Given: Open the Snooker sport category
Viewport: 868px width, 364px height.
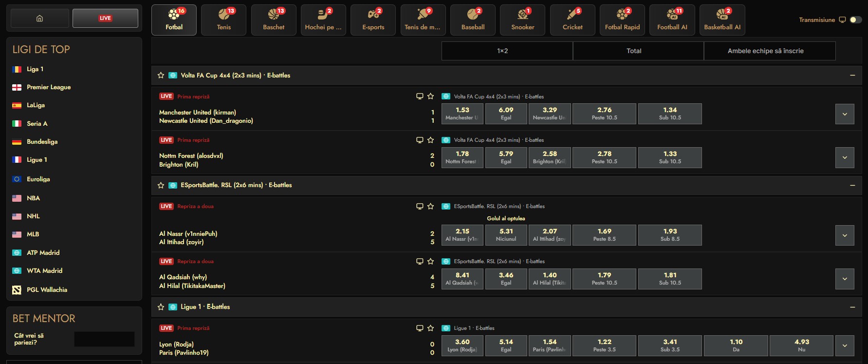Looking at the screenshot, I should tap(522, 20).
